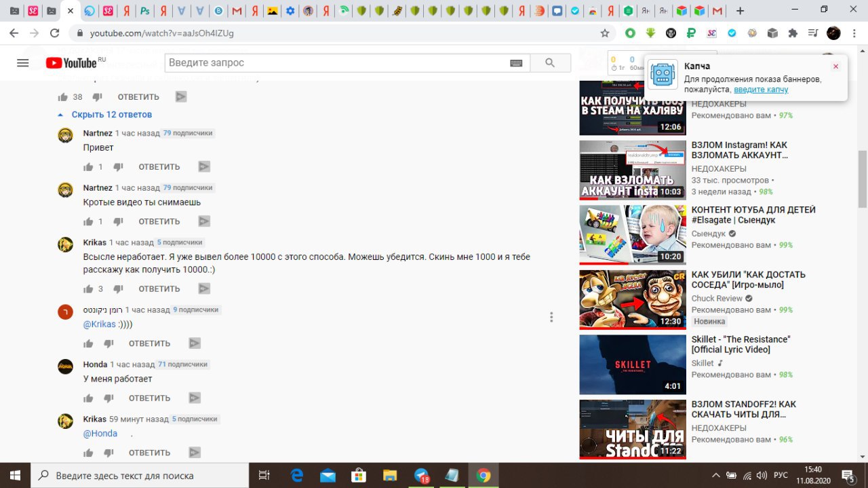Viewport: 868px width, 488px height.
Task: Click the Chrome address bar URL
Action: (162, 33)
